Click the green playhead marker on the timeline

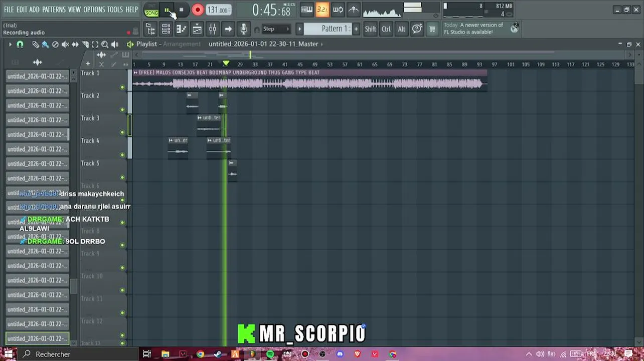point(226,64)
